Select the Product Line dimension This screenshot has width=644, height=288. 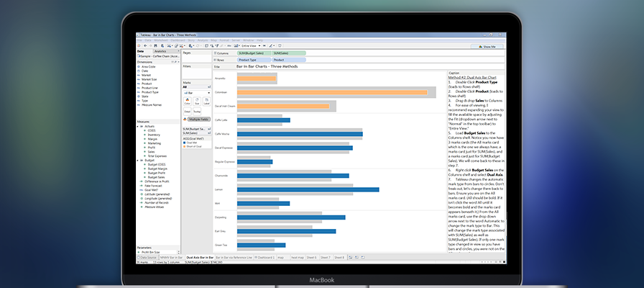(x=149, y=88)
